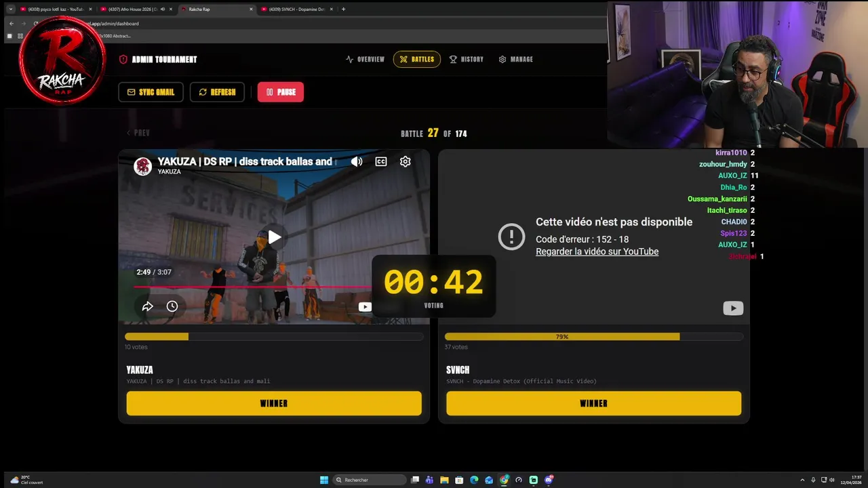Toggle closed captions on YAKUZA video

[x=381, y=161]
